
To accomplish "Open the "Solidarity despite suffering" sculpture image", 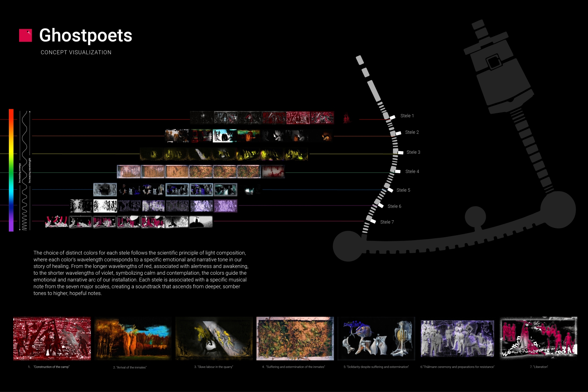I will (376, 339).
